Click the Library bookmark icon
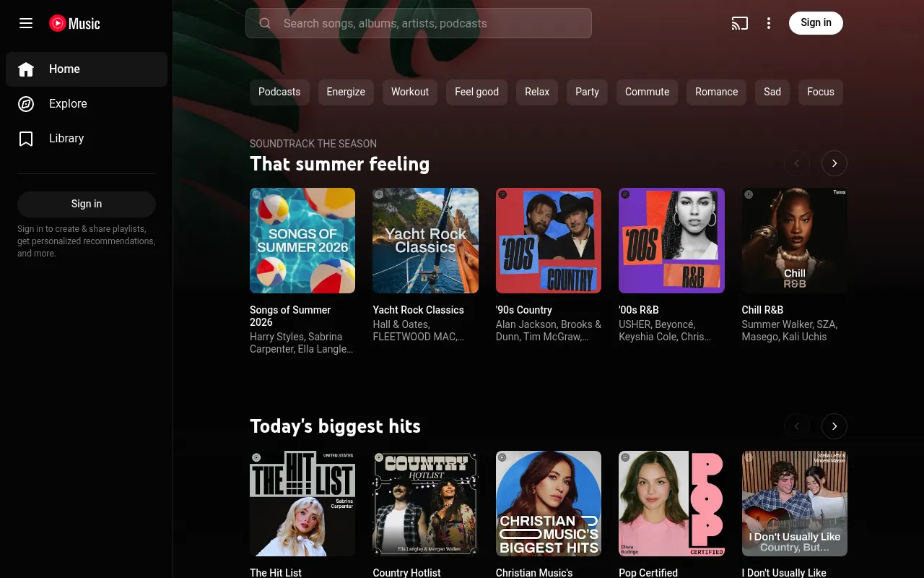 coord(26,139)
